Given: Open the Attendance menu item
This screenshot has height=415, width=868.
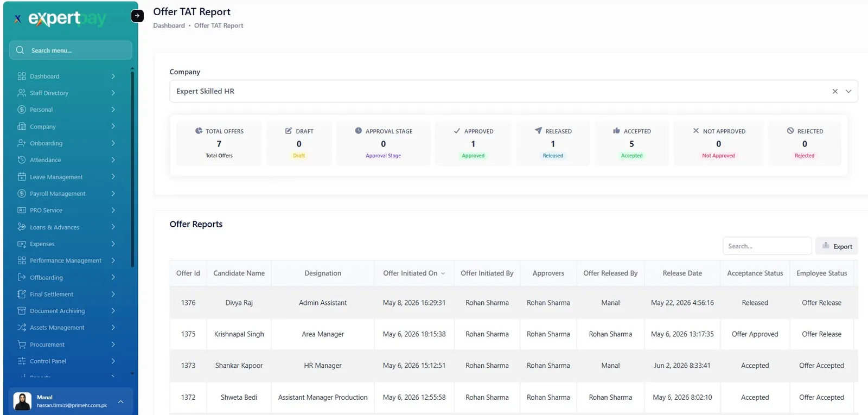Looking at the screenshot, I should pyautogui.click(x=67, y=160).
